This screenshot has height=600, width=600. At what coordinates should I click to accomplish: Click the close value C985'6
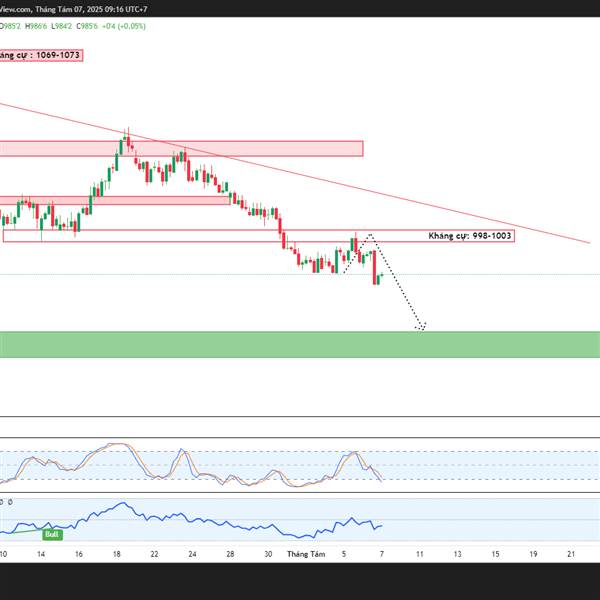pos(87,26)
